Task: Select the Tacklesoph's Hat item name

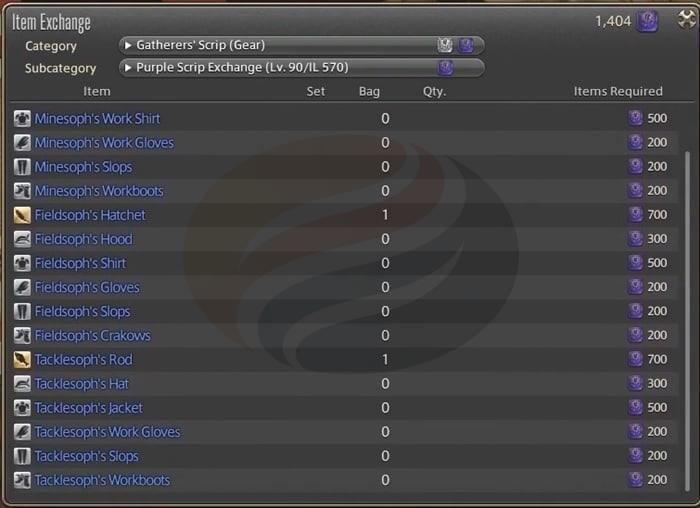Action: [81, 384]
